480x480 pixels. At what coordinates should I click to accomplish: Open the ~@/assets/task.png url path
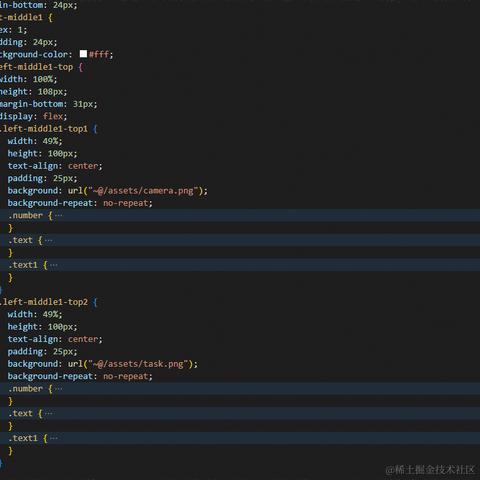138,364
